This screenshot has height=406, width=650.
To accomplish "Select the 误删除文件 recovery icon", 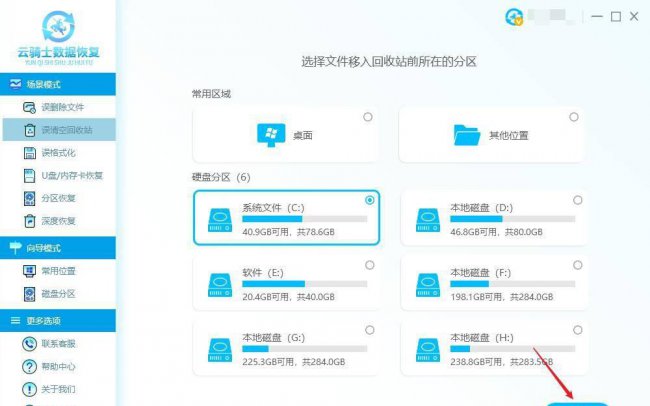I will point(29,107).
